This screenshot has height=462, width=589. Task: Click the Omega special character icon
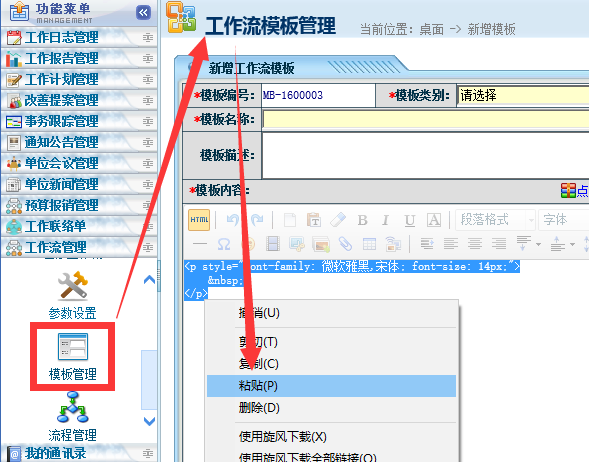click(224, 244)
